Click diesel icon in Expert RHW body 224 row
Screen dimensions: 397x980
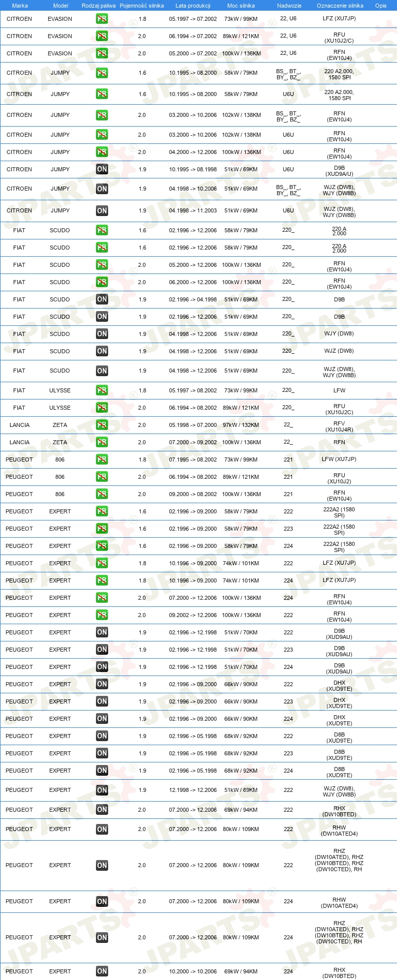pyautogui.click(x=102, y=901)
